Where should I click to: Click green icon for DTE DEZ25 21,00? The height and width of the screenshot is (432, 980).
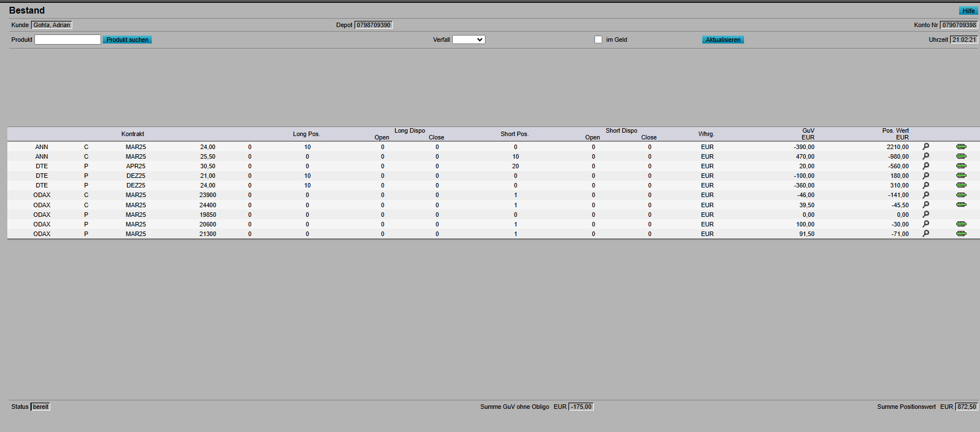coord(961,176)
